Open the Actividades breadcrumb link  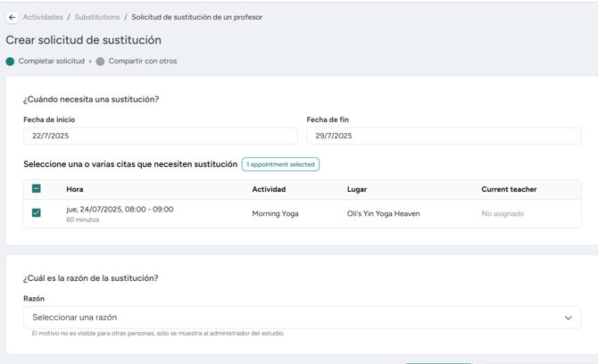[x=43, y=17]
